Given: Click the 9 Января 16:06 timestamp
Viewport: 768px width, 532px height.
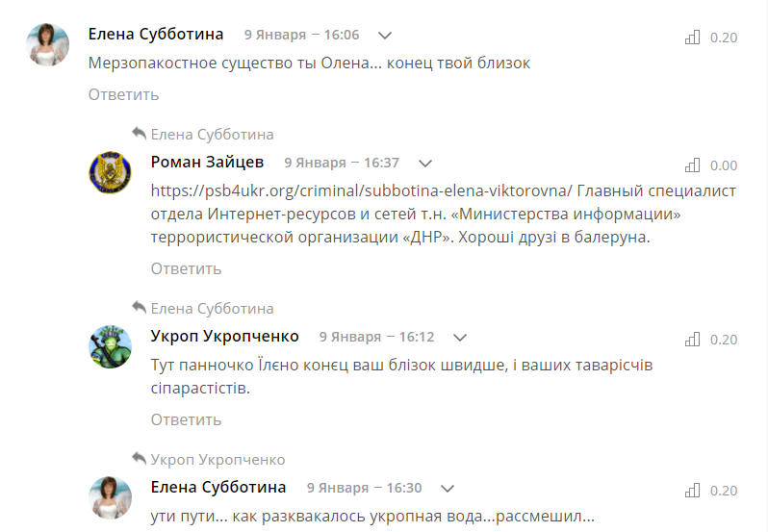Looking at the screenshot, I should point(301,35).
